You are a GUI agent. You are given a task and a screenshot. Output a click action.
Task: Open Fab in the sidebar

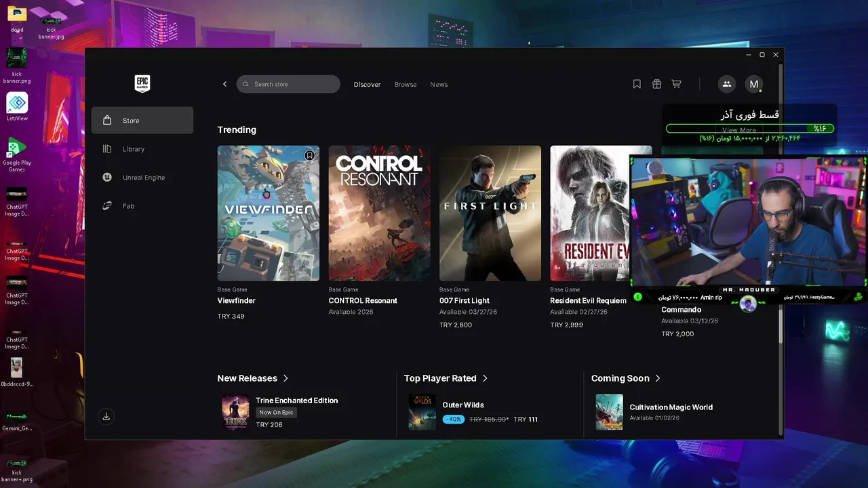142,206
